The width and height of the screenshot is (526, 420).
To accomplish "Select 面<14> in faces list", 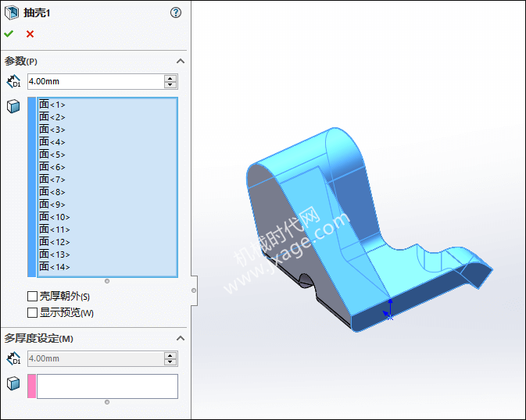I will [x=55, y=267].
